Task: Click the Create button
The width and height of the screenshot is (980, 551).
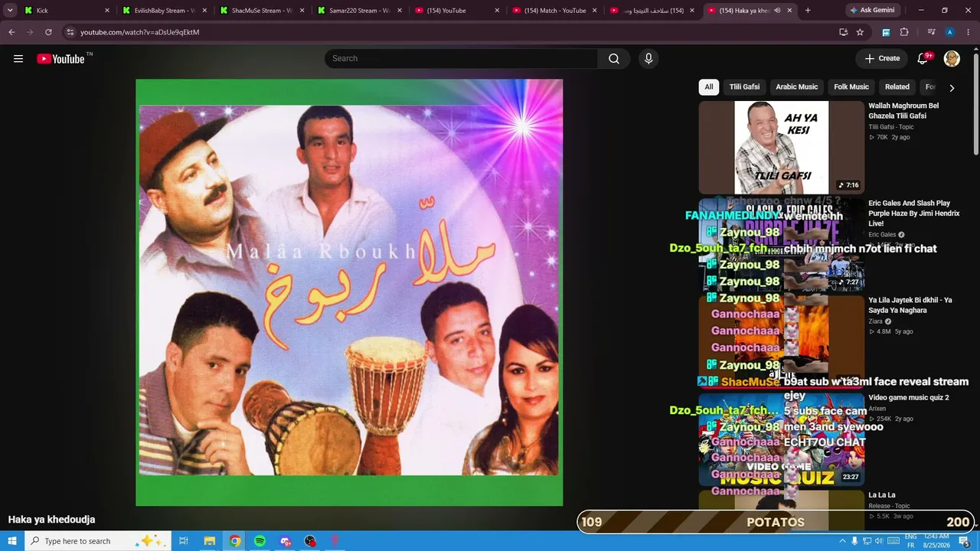Action: 882,59
